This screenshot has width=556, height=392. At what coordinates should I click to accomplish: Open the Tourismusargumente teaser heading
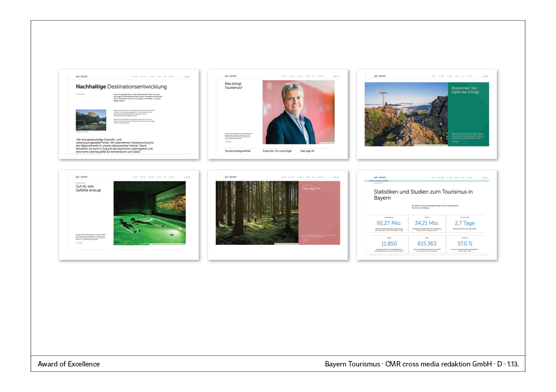[238, 151]
